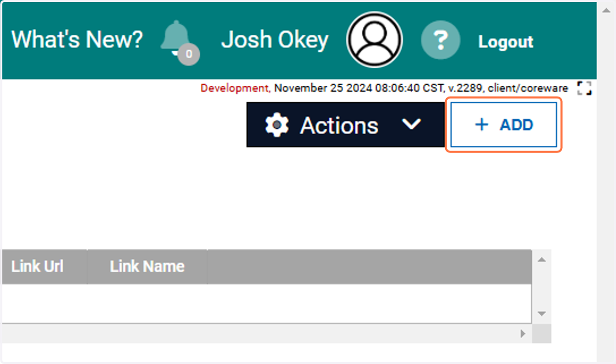Click the horizontal scroll right arrow

pos(523,334)
